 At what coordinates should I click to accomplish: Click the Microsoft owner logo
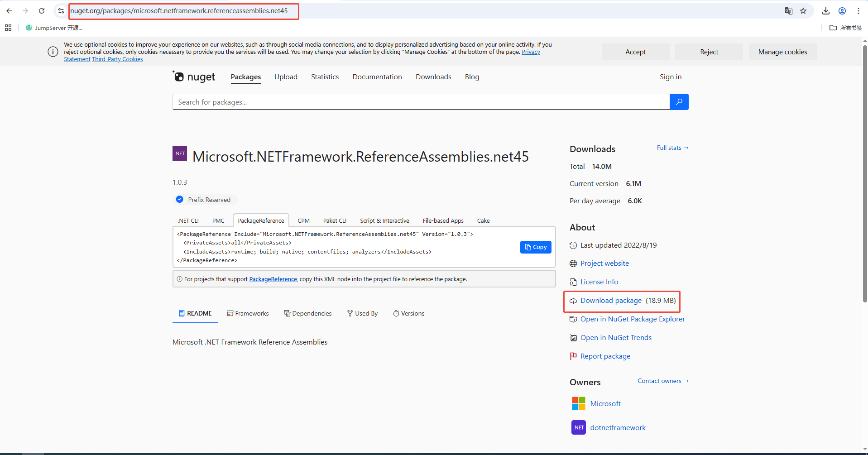578,403
